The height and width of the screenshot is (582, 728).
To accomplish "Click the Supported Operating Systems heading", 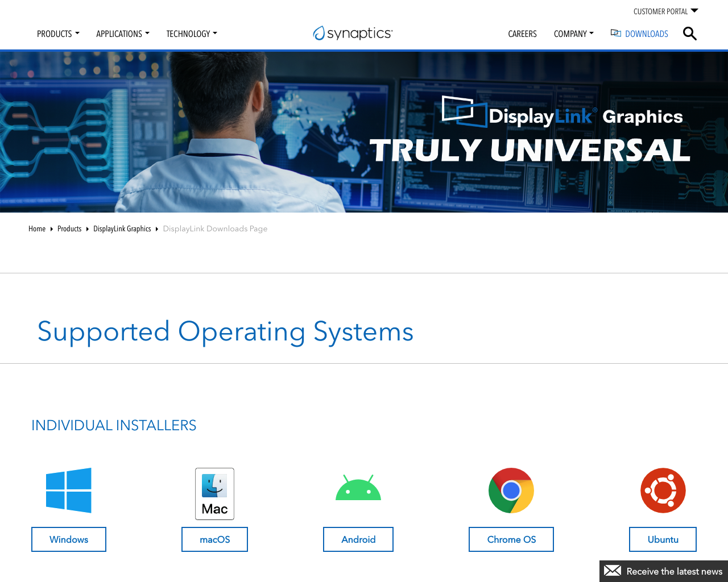I will point(225,331).
